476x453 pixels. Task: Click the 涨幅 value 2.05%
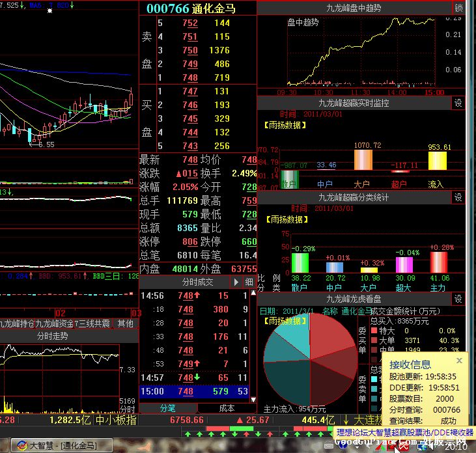pyautogui.click(x=186, y=187)
